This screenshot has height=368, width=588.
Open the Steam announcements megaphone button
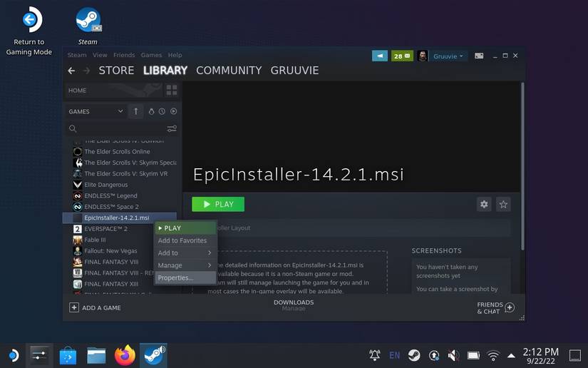[x=379, y=56]
